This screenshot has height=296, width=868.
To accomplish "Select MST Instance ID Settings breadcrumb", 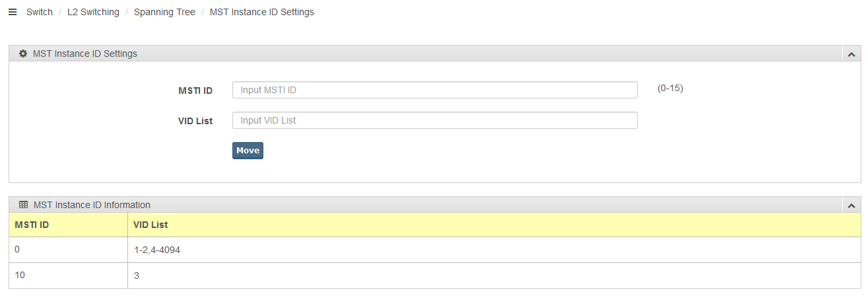I will pos(262,12).
